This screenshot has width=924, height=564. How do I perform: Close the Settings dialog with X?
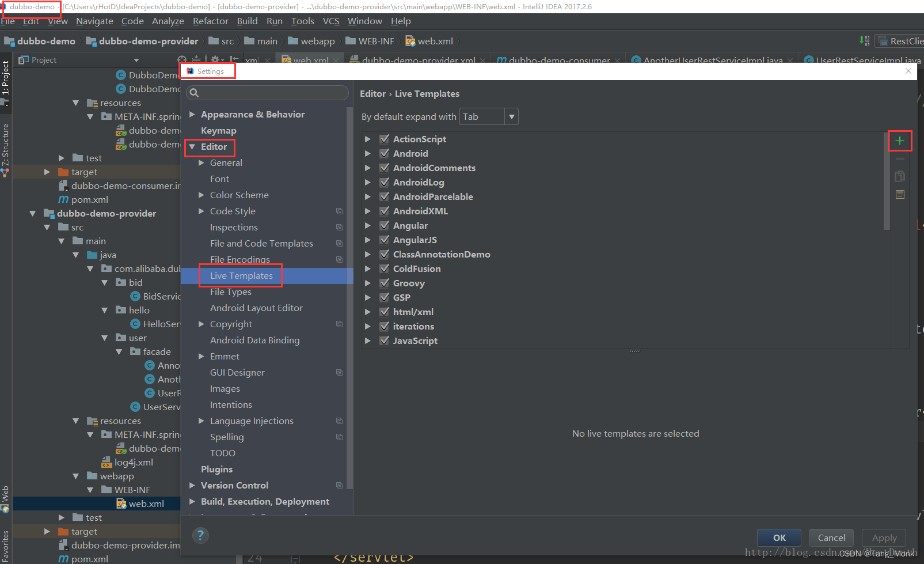tap(908, 71)
